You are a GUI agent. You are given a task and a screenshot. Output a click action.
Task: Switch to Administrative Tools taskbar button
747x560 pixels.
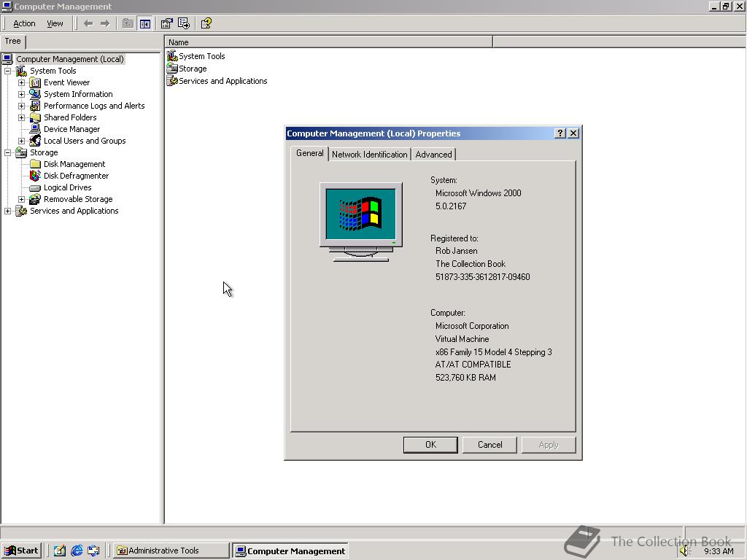(x=171, y=551)
